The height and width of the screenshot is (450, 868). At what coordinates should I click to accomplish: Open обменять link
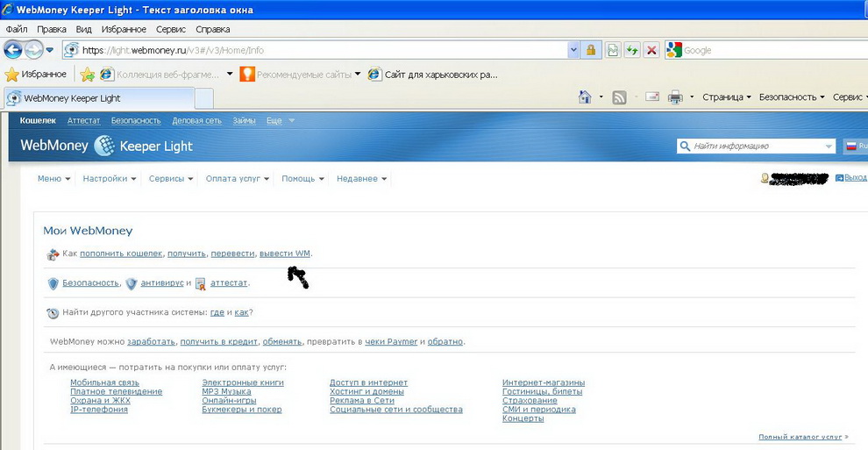281,341
